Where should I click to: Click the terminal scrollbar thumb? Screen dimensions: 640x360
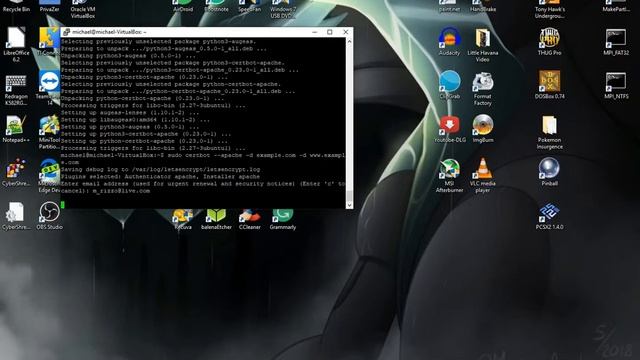click(349, 196)
